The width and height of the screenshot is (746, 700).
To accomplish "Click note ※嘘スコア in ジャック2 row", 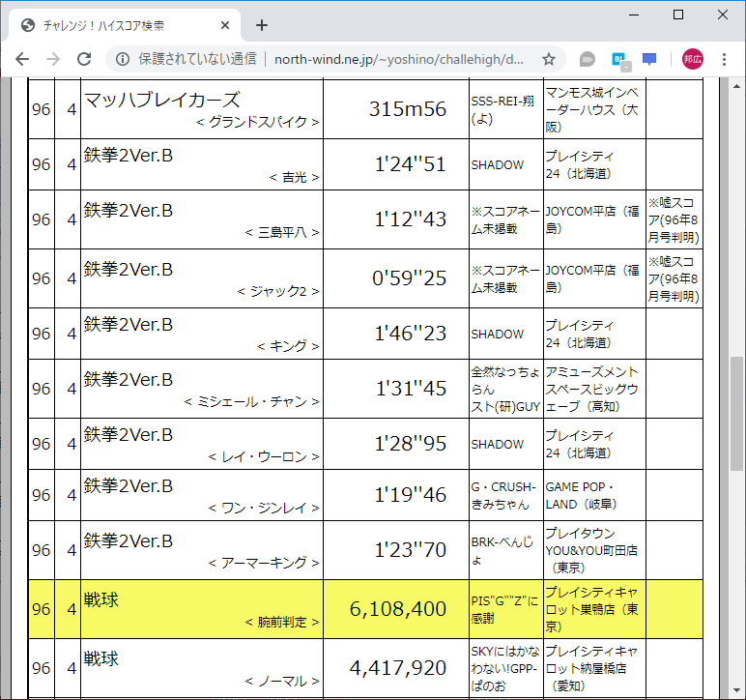I will [674, 278].
